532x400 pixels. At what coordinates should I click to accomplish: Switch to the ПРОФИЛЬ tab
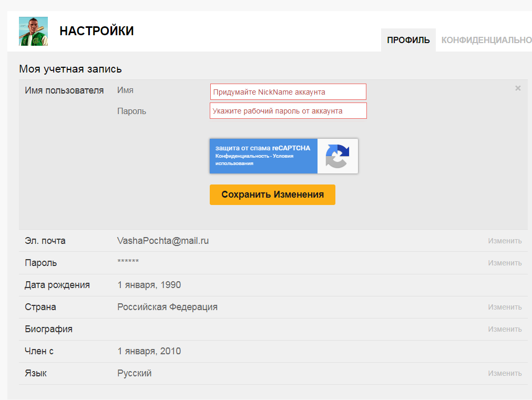point(408,40)
